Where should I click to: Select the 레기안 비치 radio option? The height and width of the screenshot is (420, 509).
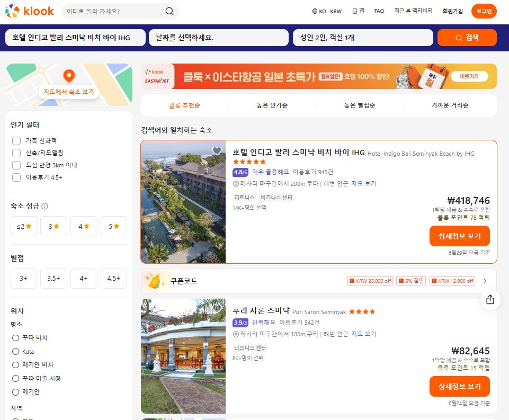coord(15,365)
